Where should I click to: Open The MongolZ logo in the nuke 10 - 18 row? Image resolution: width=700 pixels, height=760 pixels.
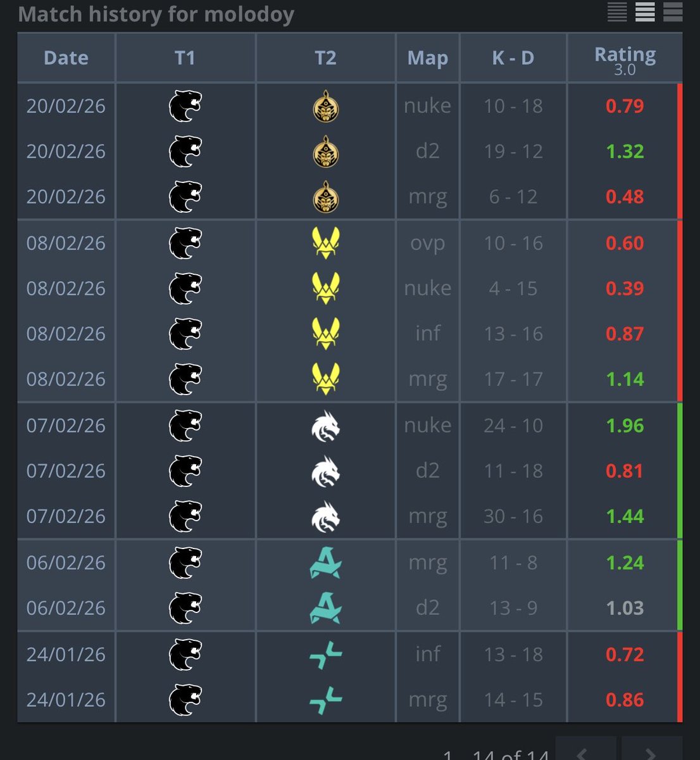point(326,106)
